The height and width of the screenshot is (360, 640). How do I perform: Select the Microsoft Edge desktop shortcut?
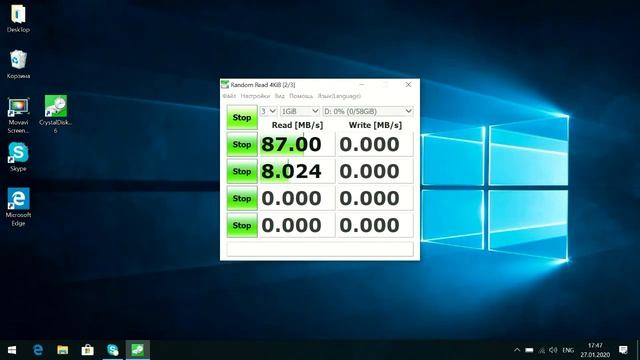point(18,207)
